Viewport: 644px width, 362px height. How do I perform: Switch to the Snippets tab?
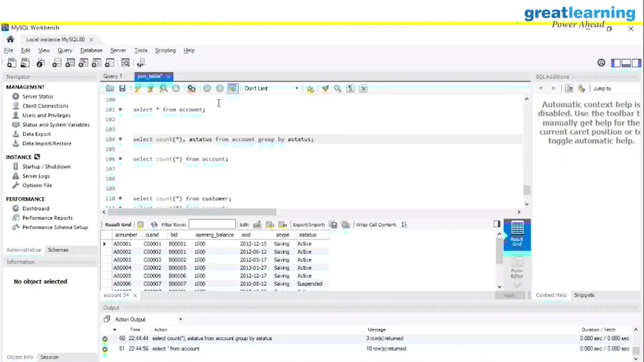tap(584, 295)
